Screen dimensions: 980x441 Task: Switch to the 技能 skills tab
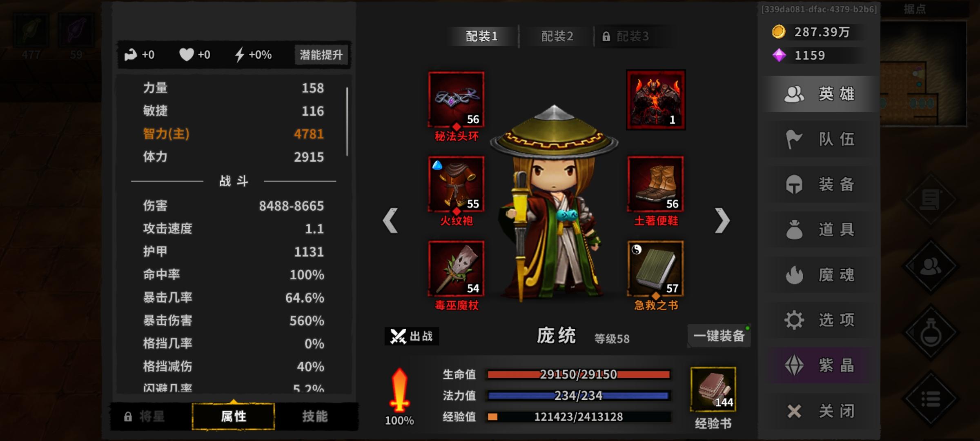click(x=315, y=416)
